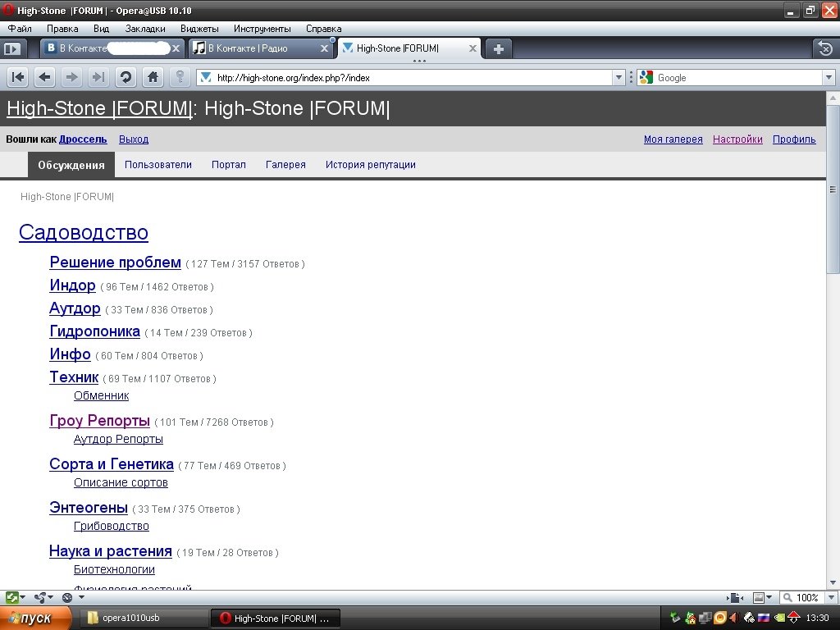The height and width of the screenshot is (630, 840).
Task: Click the Fast Forward navigation button
Action: [98, 78]
